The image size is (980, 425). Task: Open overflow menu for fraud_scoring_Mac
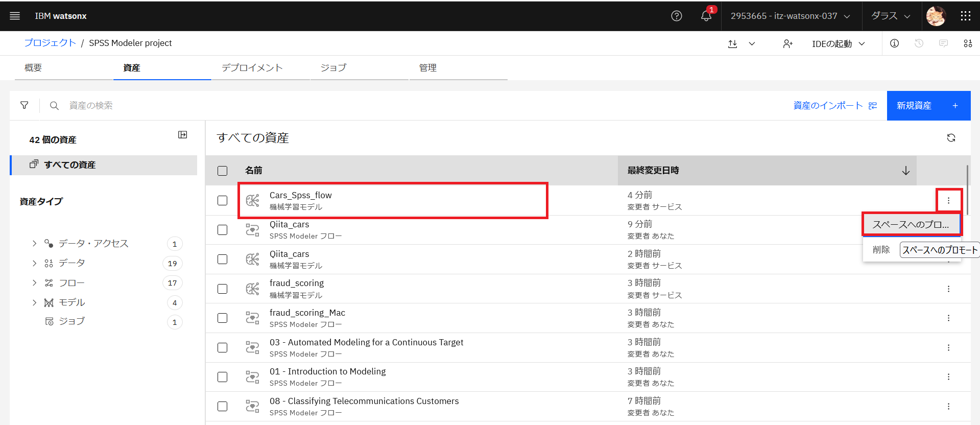click(x=948, y=318)
